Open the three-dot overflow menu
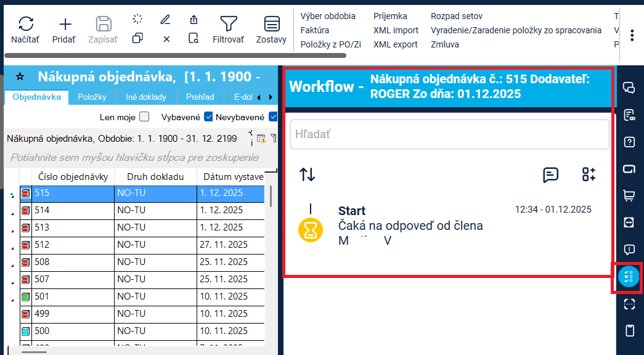The width and height of the screenshot is (644, 355). [632, 35]
